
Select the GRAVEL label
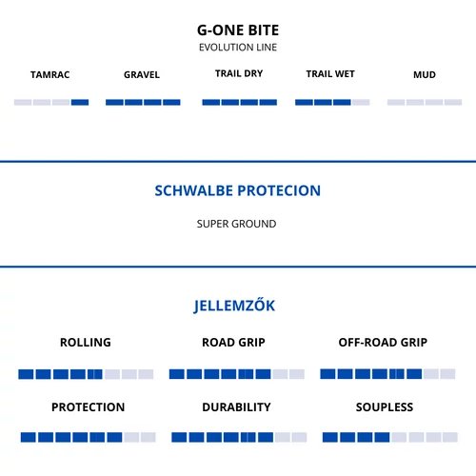click(x=142, y=74)
